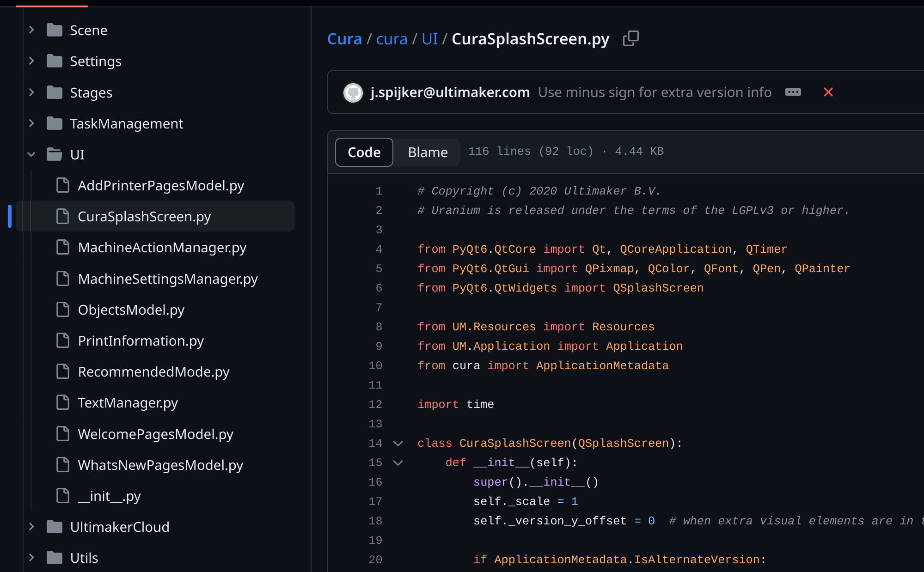Click file icon beside AddPrinterPagesModel.py

(62, 185)
